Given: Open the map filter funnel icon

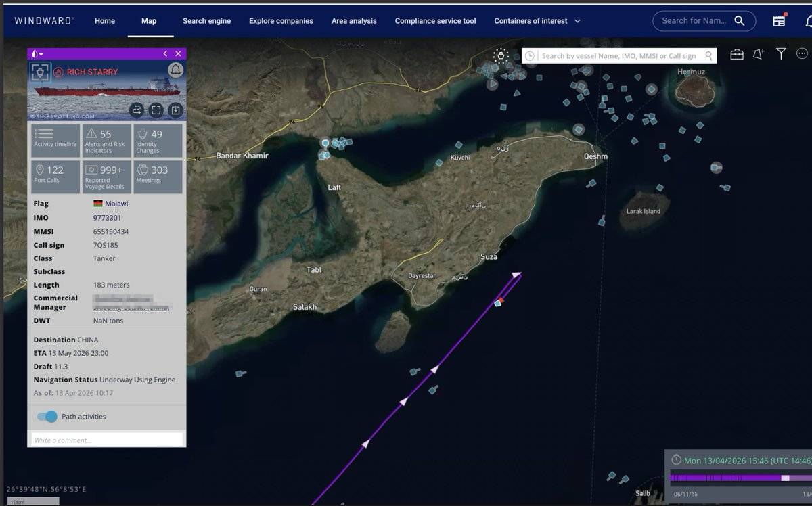Looking at the screenshot, I should pyautogui.click(x=781, y=54).
